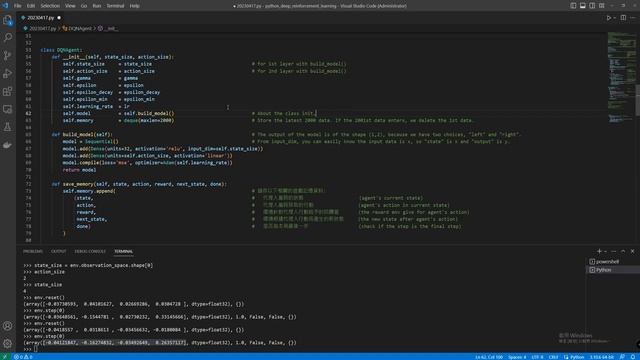Select Python language mode in status bar
640x360 pixels.
pos(574,357)
